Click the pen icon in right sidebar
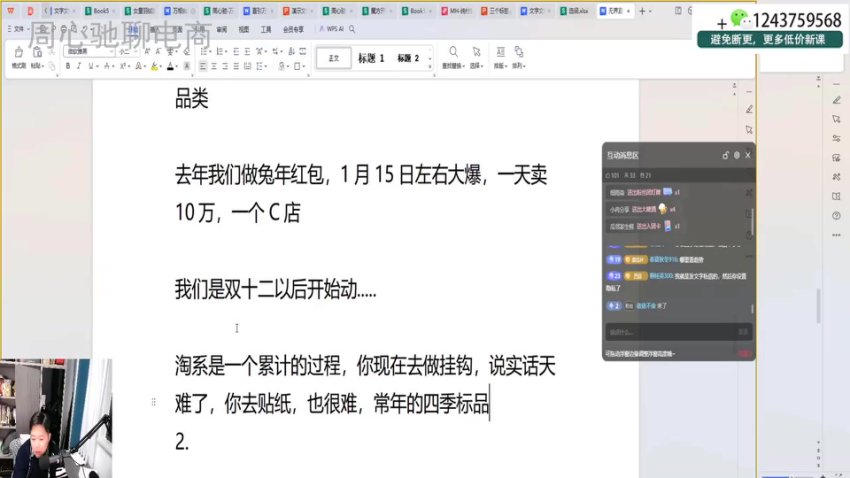 coord(836,101)
